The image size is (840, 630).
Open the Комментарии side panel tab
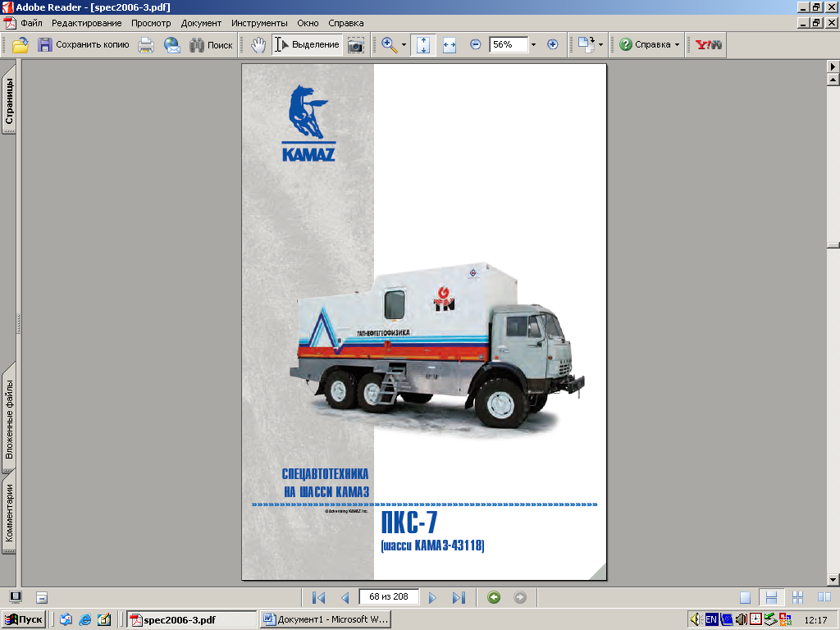9,514
